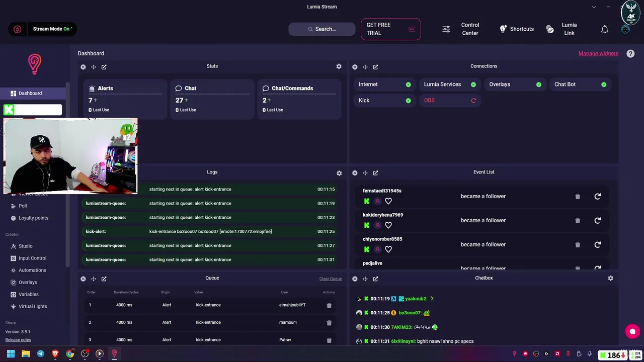Open Shortcuts
The height and width of the screenshot is (362, 644).
point(517,29)
